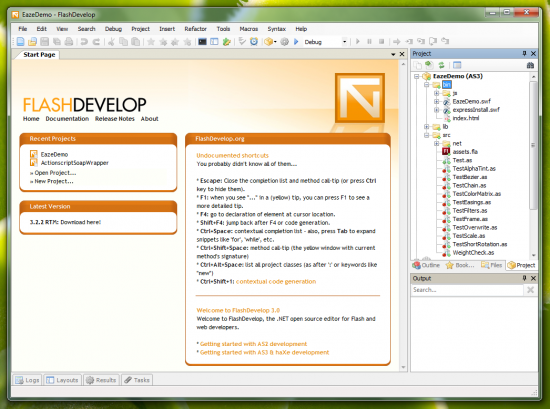This screenshot has width=550, height=409.
Task: Click the Build Project toolbar icon
Action: click(x=269, y=42)
